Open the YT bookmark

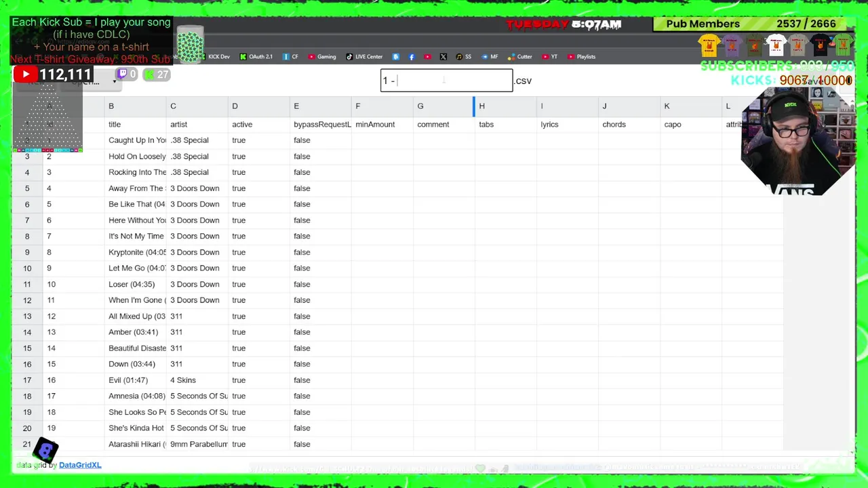(550, 57)
